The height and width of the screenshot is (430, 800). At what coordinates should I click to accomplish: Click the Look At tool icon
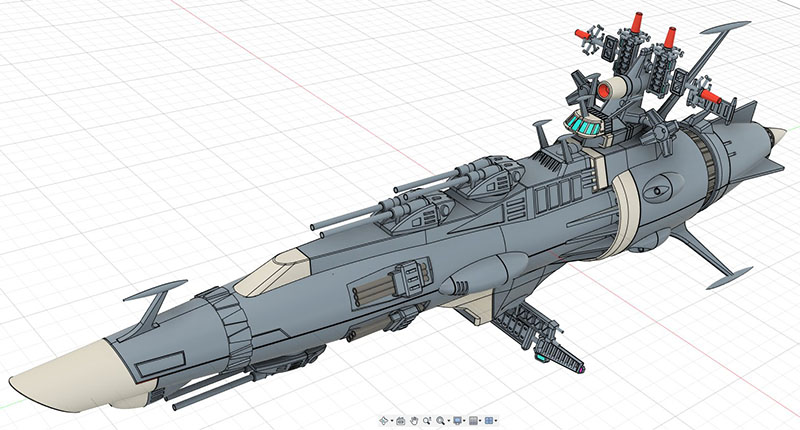[x=401, y=421]
